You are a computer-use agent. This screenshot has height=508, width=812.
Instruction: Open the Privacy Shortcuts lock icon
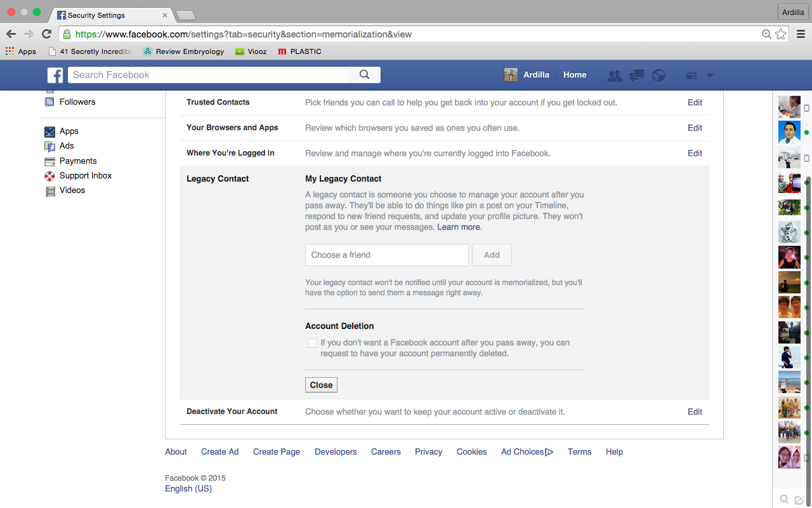[x=691, y=76]
